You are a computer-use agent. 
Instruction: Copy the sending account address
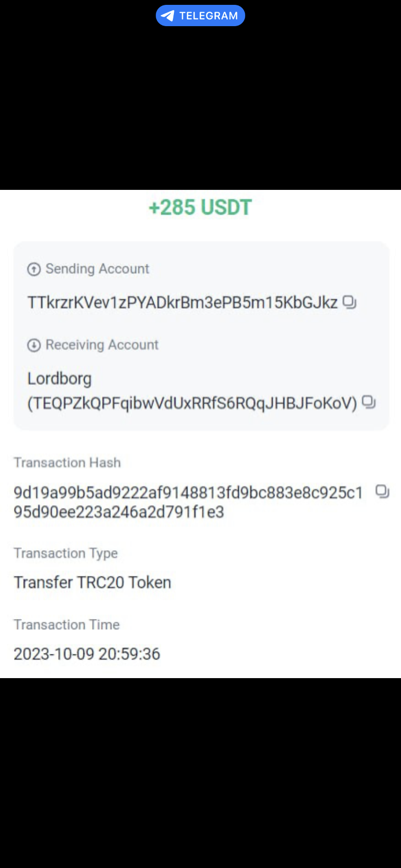pos(349,302)
